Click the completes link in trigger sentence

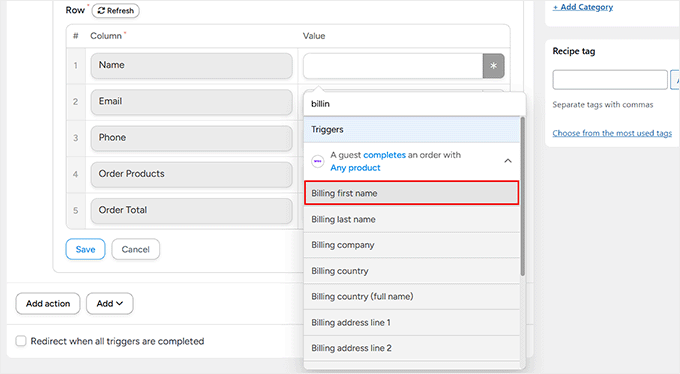point(384,155)
